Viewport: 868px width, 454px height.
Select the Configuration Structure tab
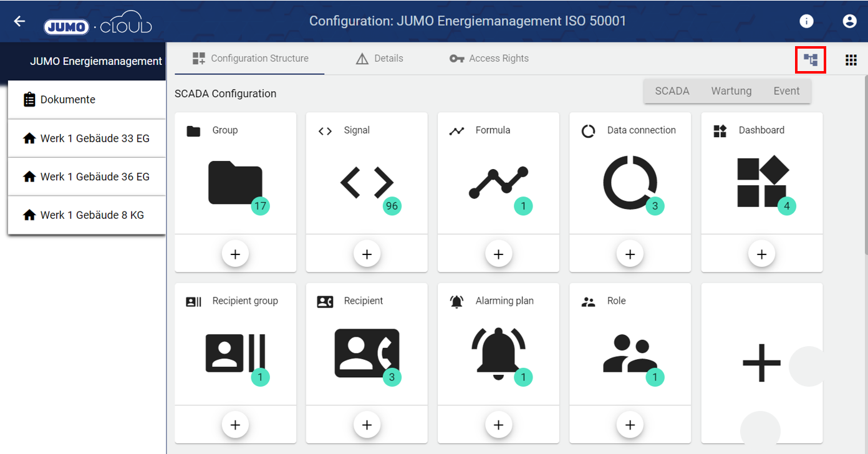(x=251, y=59)
